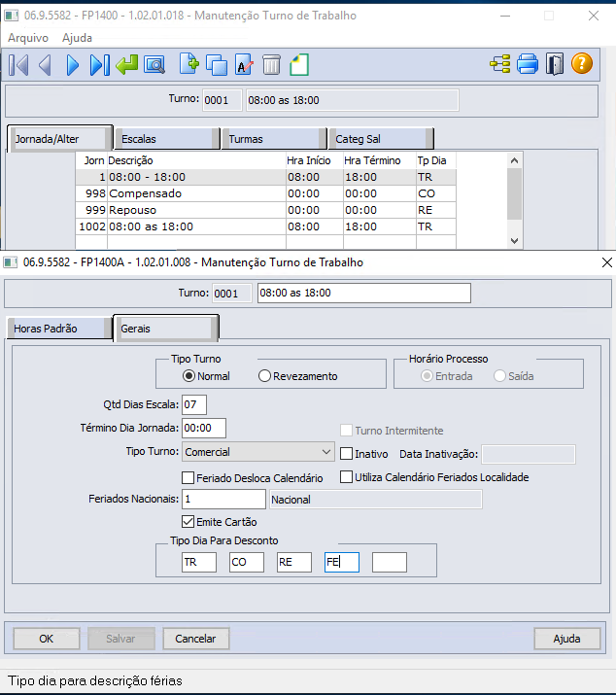
Task: Click FP1400 window title bar icon
Action: tap(11, 16)
